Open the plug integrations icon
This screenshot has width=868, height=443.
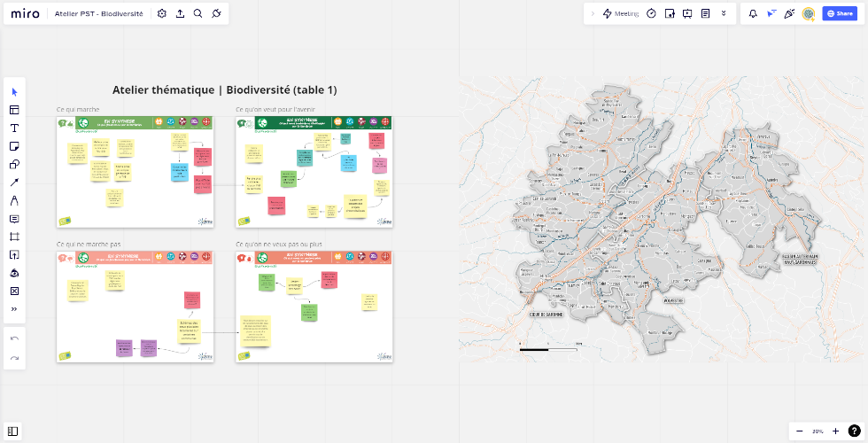click(x=216, y=14)
